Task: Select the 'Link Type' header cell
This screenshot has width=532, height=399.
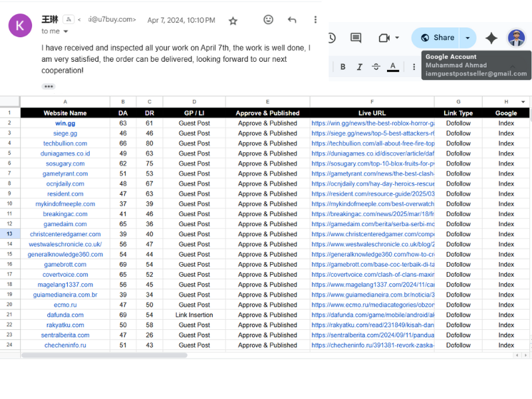Action: click(x=458, y=113)
